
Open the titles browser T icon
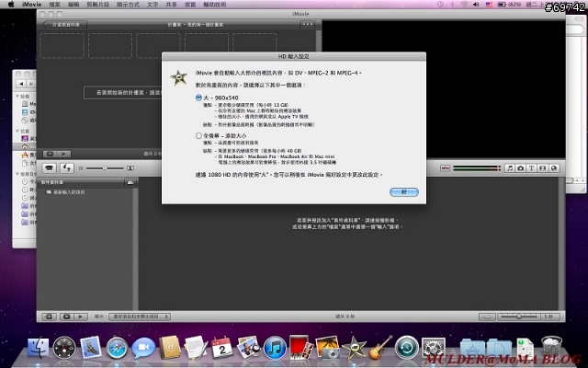pos(531,168)
